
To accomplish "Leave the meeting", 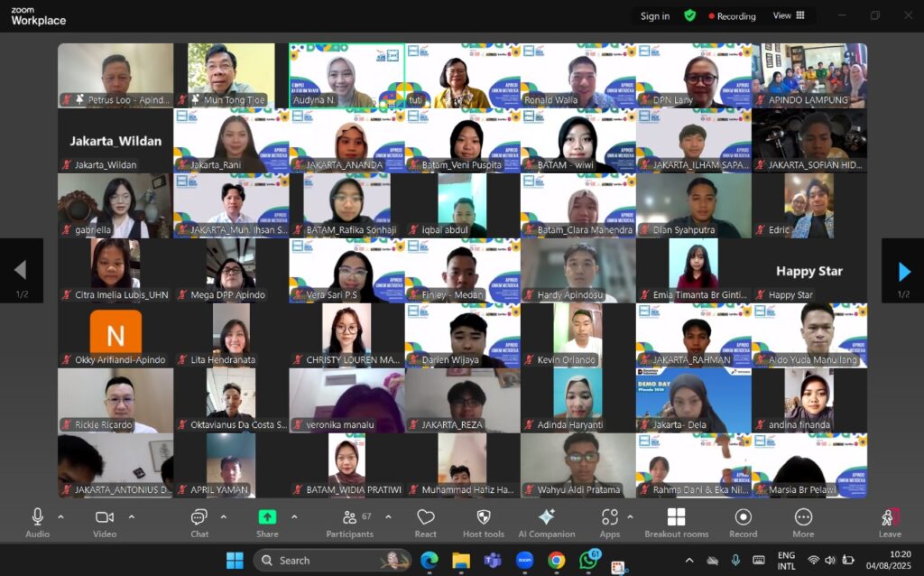I will click(x=890, y=521).
